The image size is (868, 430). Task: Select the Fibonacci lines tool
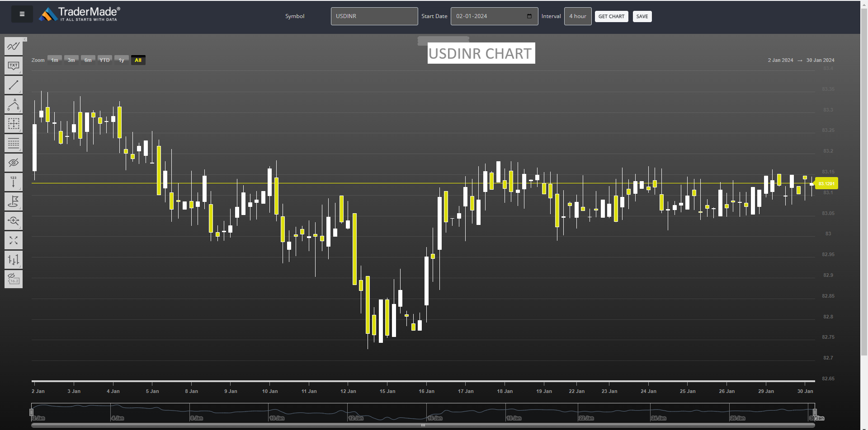14,143
